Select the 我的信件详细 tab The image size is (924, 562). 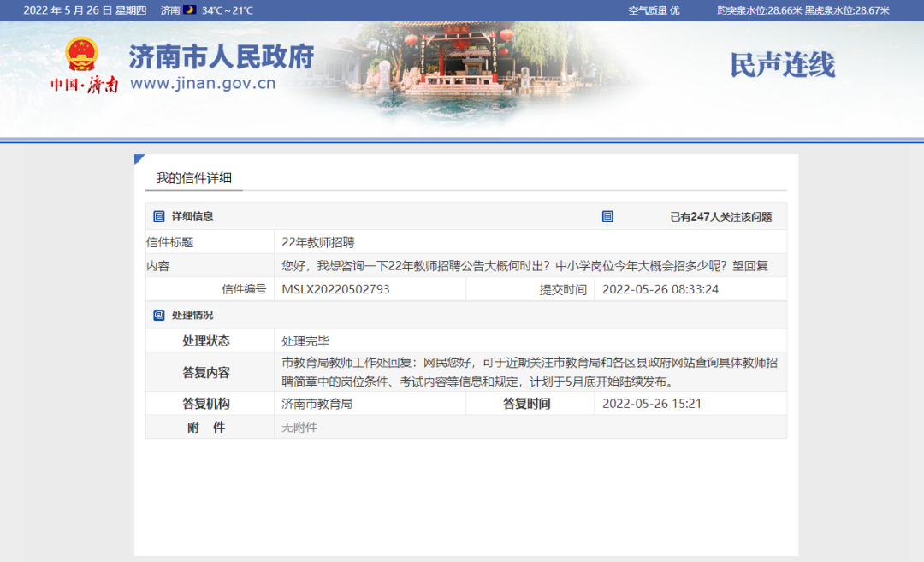pos(193,178)
